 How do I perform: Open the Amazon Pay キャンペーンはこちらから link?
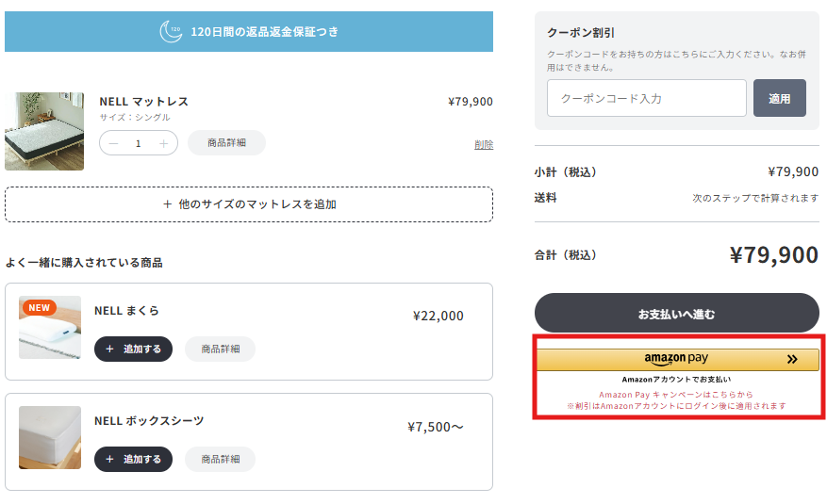pyautogui.click(x=676, y=395)
